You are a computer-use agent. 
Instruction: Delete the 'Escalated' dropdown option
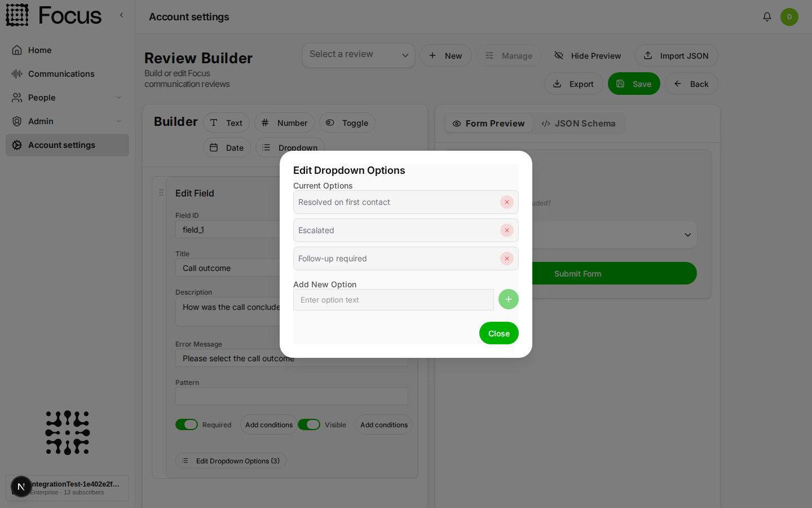click(x=507, y=230)
